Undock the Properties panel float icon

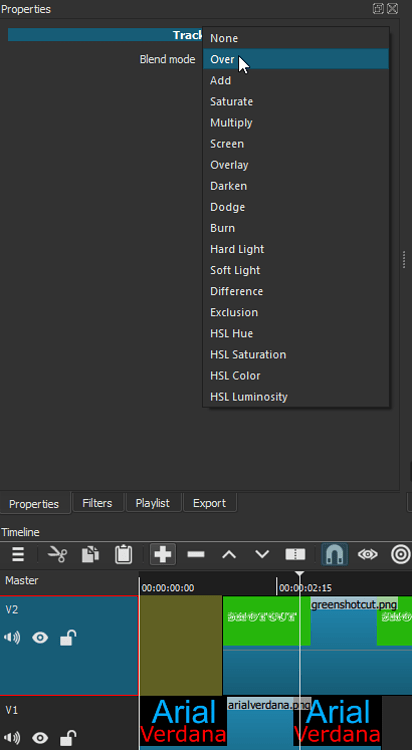coord(378,8)
